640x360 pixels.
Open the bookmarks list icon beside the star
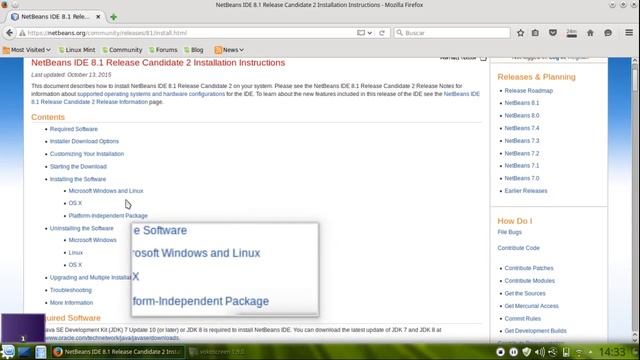(x=535, y=33)
